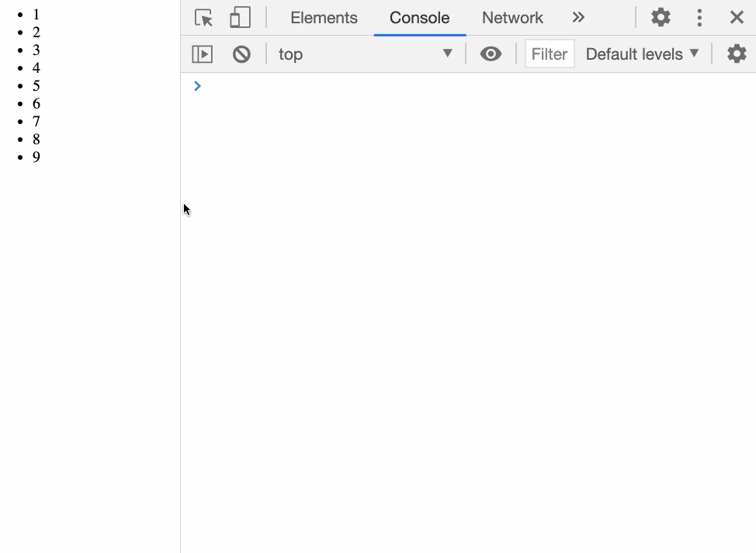Create a live expression with the eye icon
The width and height of the screenshot is (756, 553).
491,54
